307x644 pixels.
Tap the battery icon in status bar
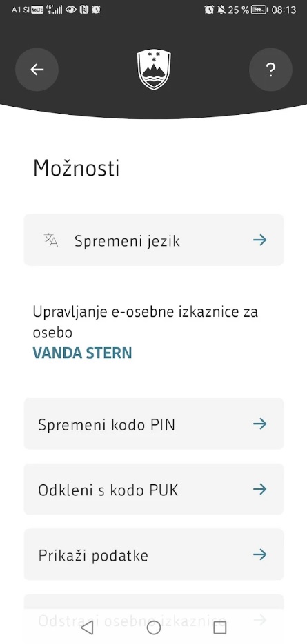[259, 10]
